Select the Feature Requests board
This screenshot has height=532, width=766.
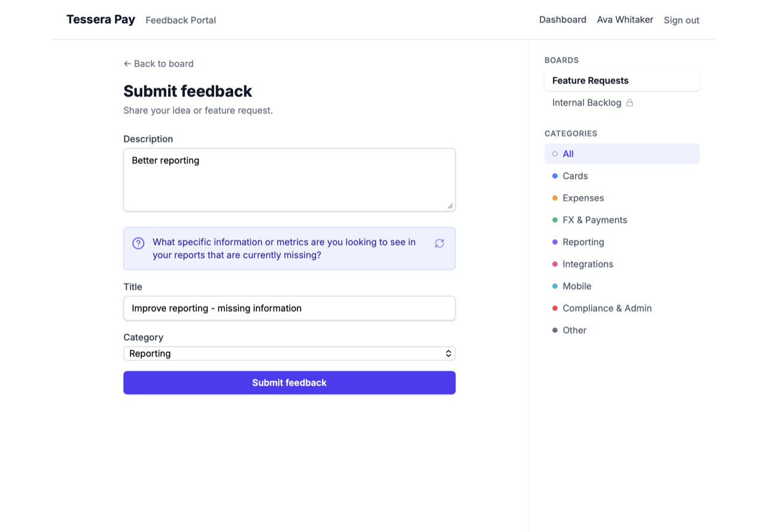tap(622, 81)
